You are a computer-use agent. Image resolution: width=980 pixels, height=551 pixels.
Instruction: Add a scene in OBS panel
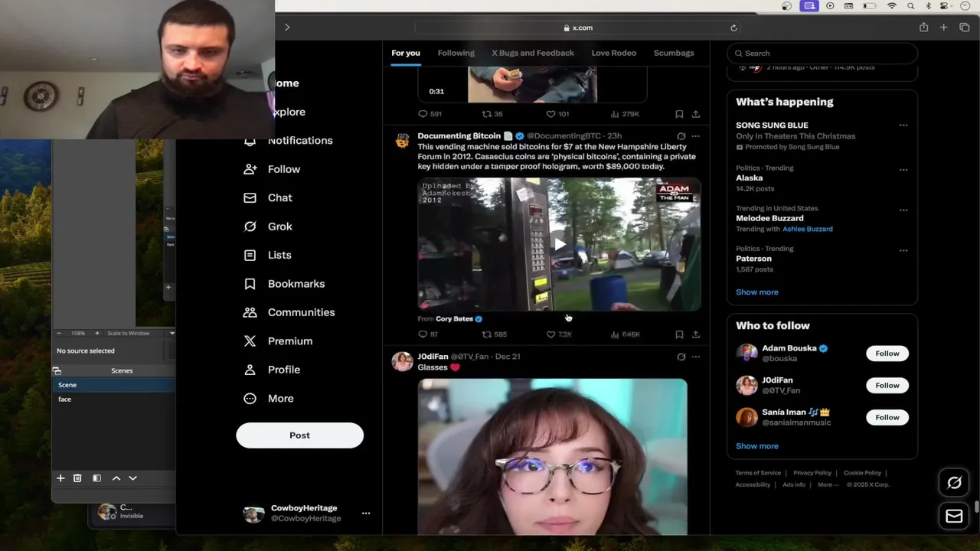point(60,478)
